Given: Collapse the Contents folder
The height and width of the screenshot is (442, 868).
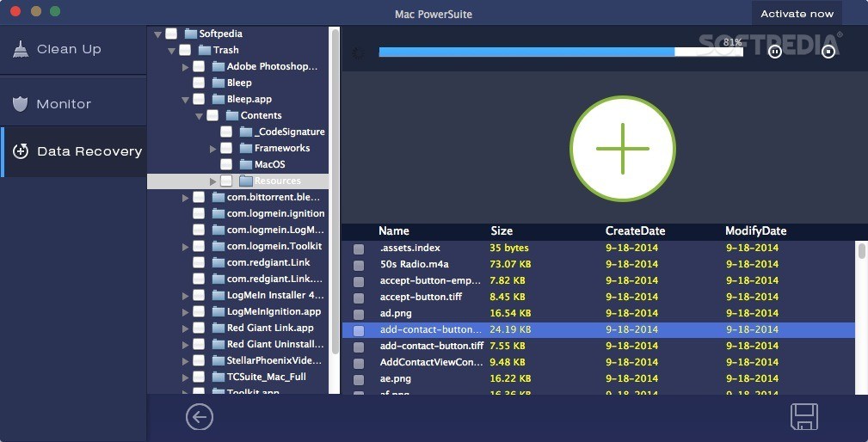Looking at the screenshot, I should 200,116.
